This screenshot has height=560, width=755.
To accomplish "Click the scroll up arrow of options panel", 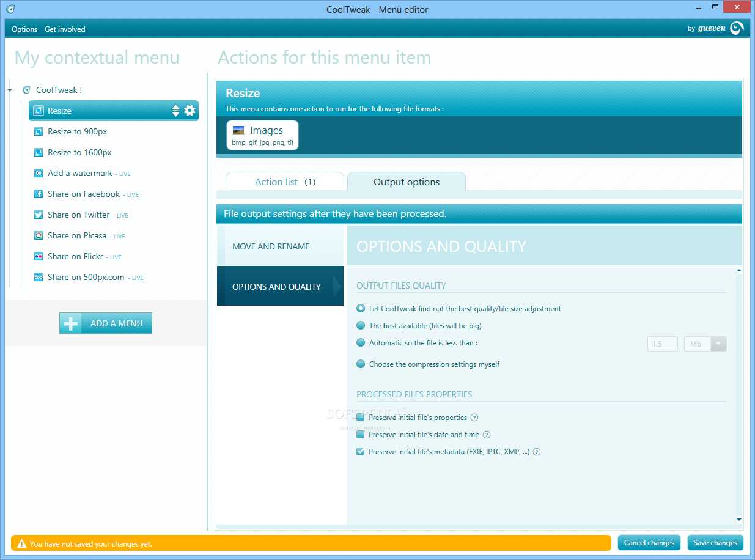I will tap(738, 270).
